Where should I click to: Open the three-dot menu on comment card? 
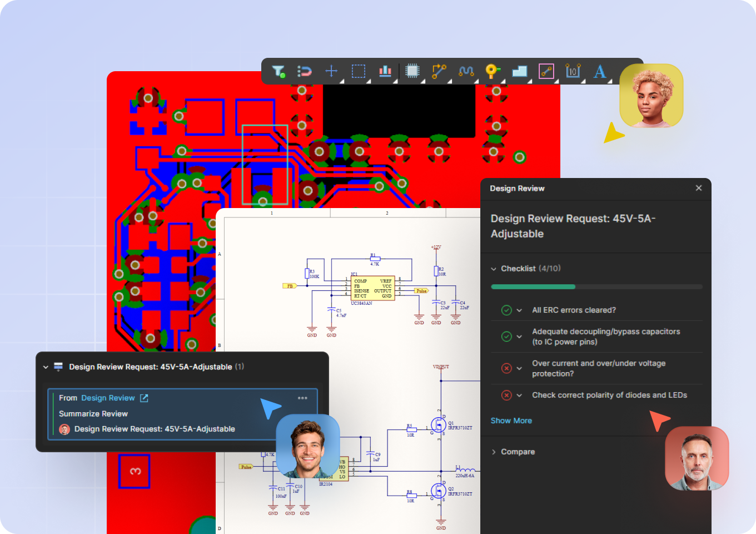pos(302,398)
